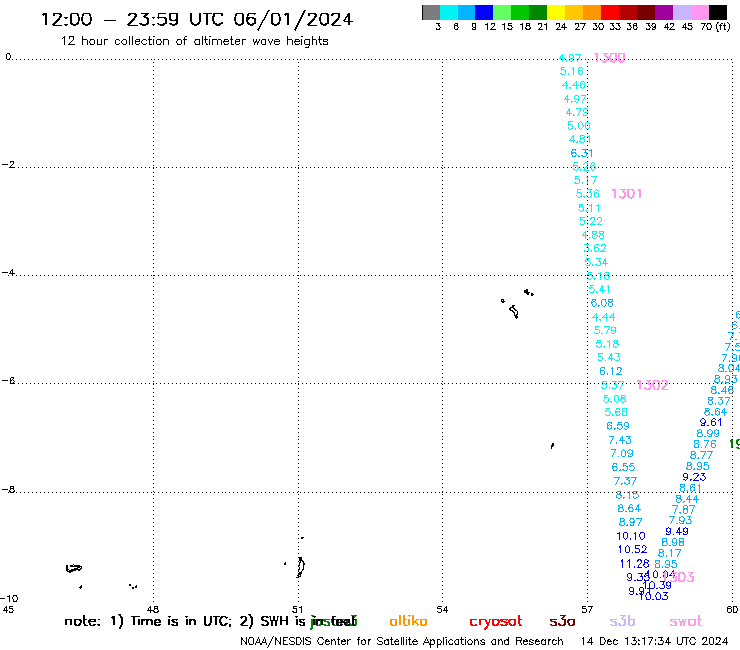740x650 pixels.
Task: Click the NOAA/NESDIS credit line
Action: [402, 641]
